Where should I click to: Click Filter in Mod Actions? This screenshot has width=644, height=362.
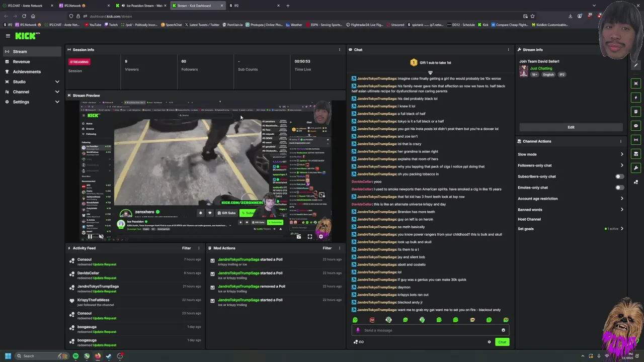(327, 248)
